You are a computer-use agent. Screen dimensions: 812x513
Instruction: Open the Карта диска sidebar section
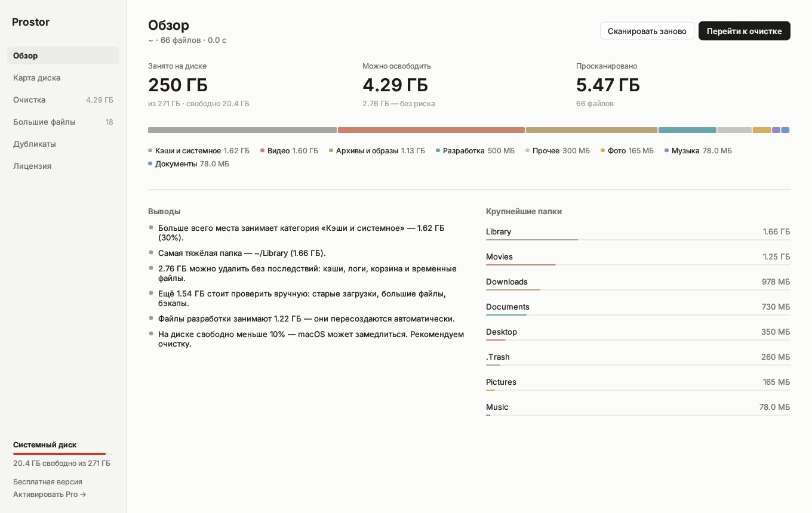click(63, 78)
